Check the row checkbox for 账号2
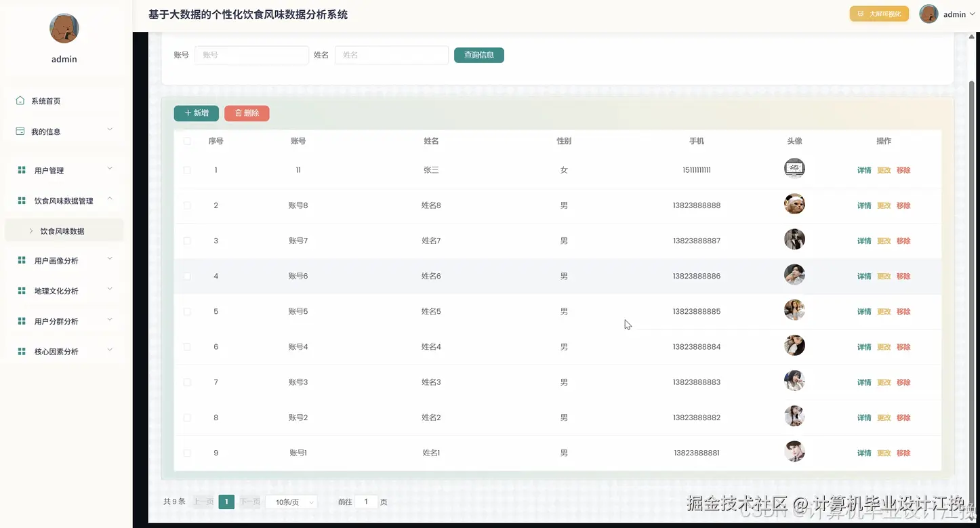 (187, 418)
